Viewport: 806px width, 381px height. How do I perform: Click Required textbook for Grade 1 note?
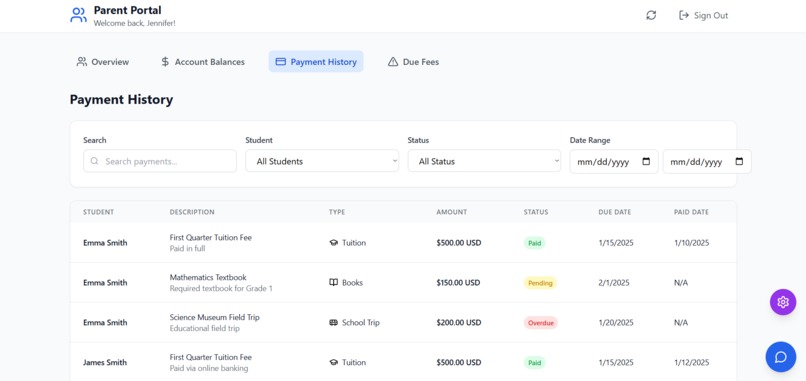[221, 288]
